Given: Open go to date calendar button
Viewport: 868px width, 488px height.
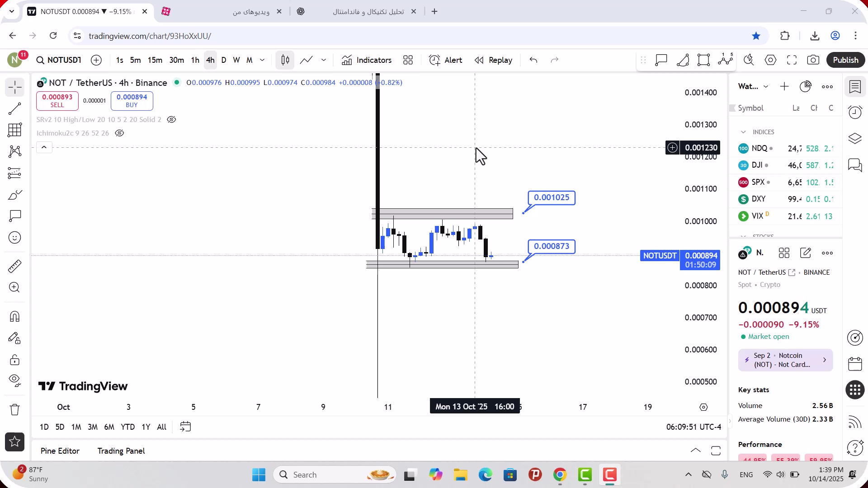Looking at the screenshot, I should click(x=185, y=427).
